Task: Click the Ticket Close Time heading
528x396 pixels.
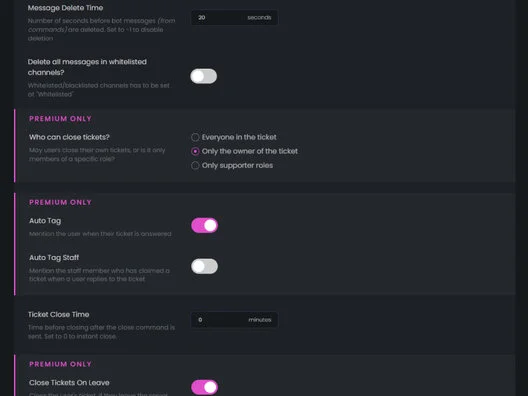Action: coord(59,315)
